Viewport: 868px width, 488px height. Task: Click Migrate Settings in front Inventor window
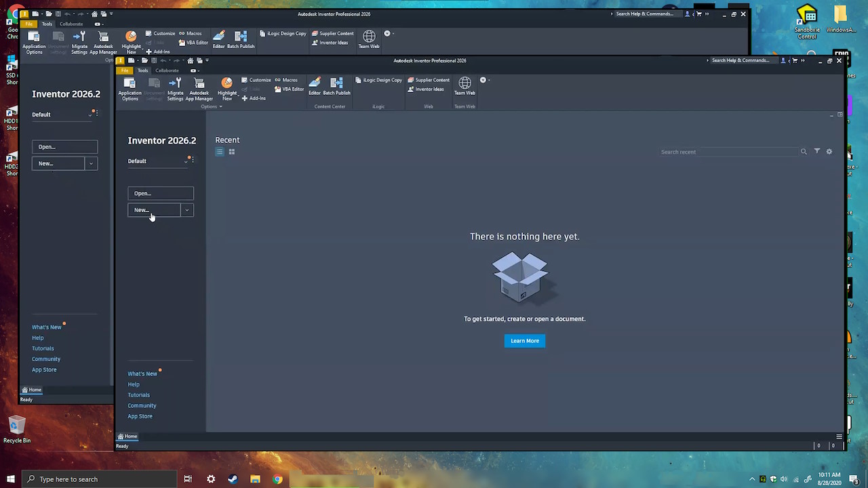click(x=175, y=89)
